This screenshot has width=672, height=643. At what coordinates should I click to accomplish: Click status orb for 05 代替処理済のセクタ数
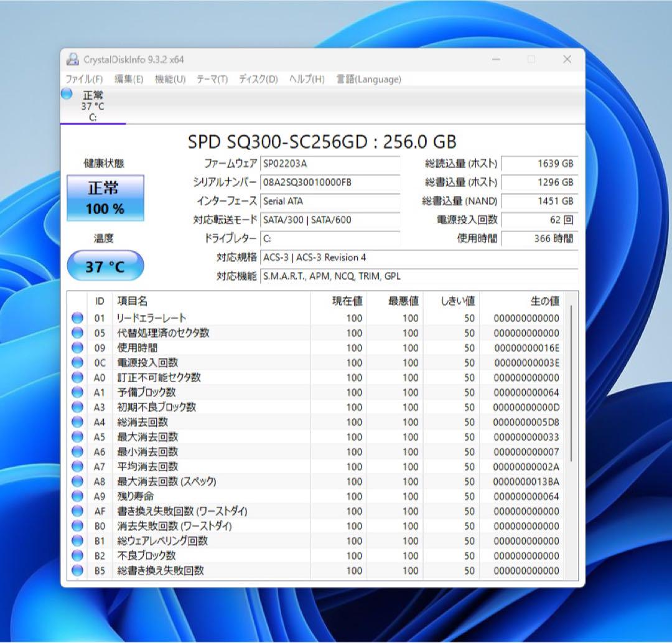pyautogui.click(x=78, y=332)
